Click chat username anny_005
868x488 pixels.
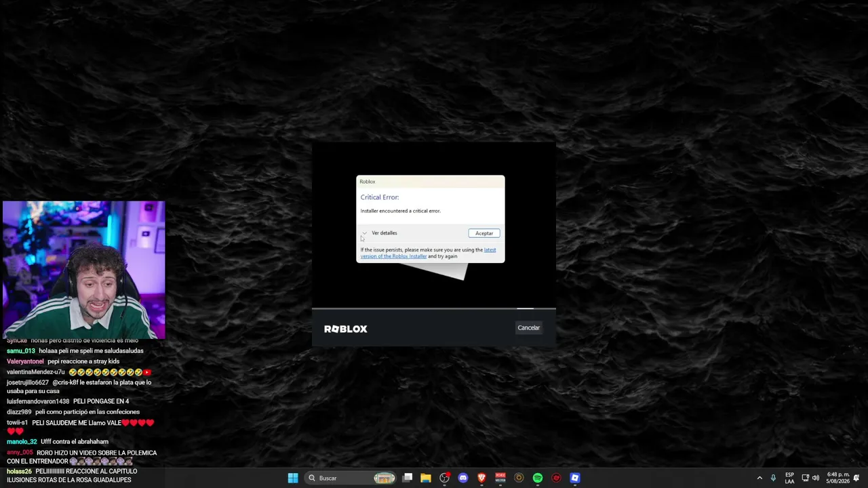tap(20, 453)
